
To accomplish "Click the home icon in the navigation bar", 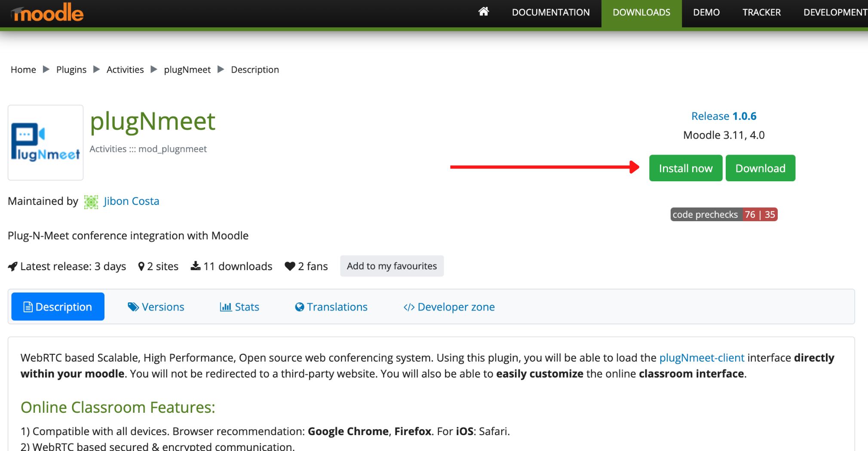I will (483, 12).
